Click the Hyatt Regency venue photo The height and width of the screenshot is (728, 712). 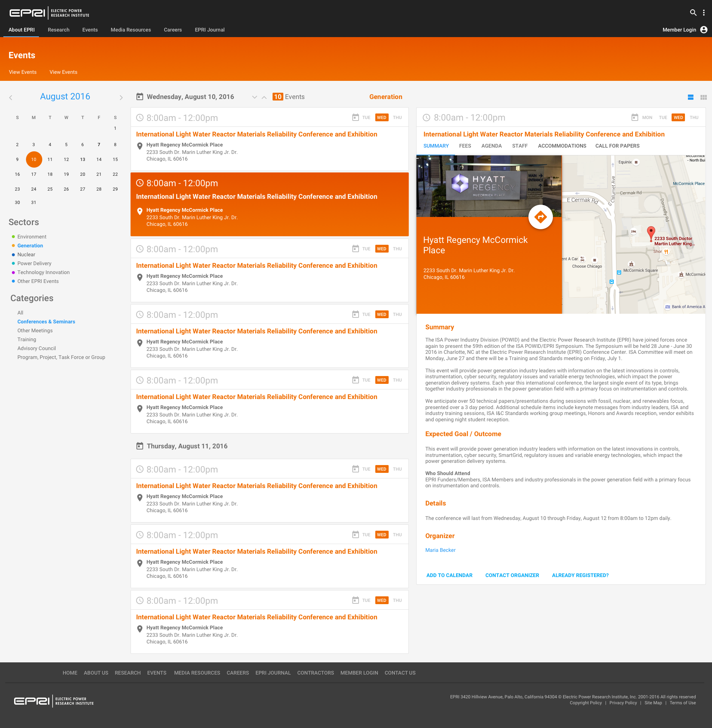pyautogui.click(x=489, y=186)
